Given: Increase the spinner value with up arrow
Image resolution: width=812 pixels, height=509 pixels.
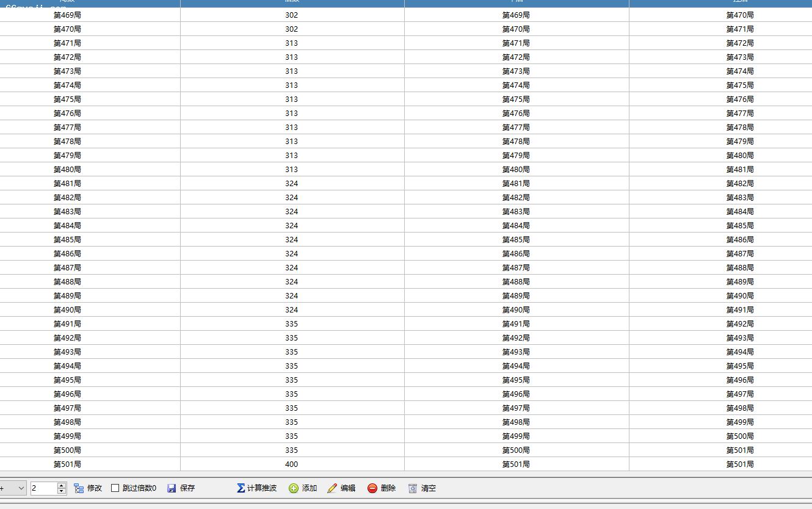Looking at the screenshot, I should pos(61,485).
